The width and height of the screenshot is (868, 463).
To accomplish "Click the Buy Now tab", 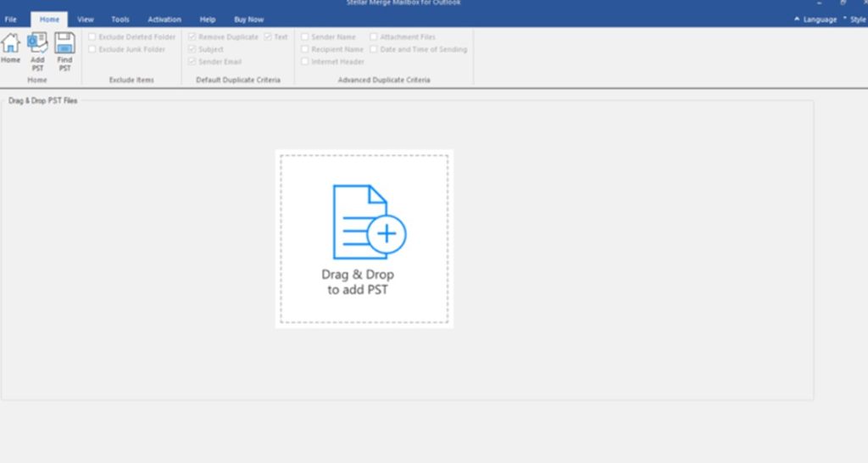I will pyautogui.click(x=249, y=20).
